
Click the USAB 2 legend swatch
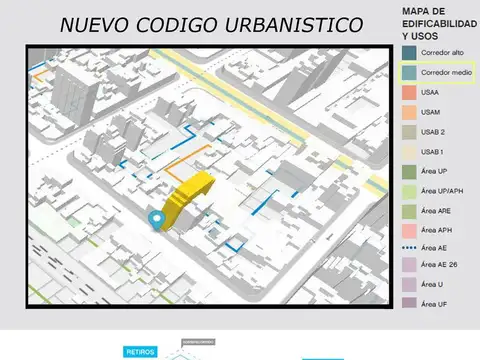(409, 132)
